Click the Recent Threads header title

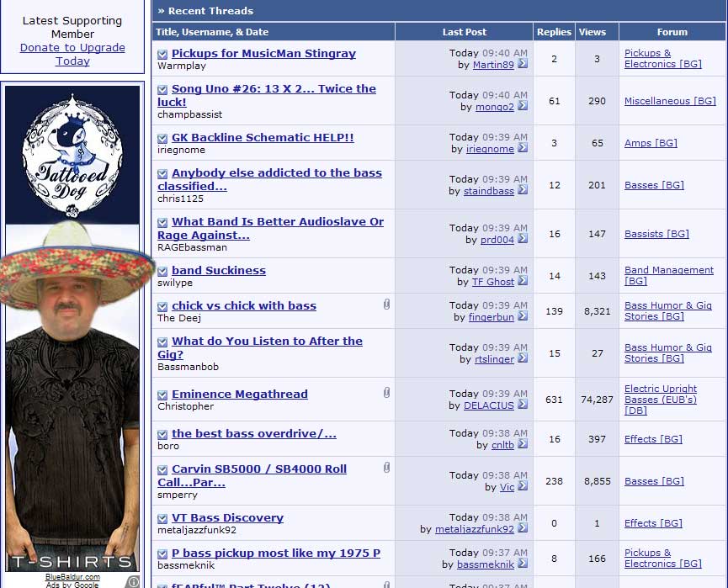point(210,11)
